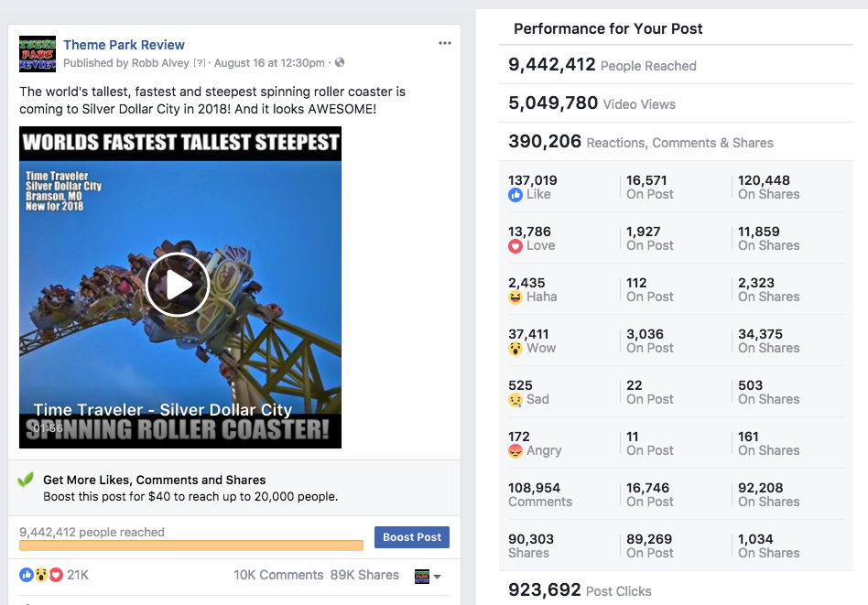The image size is (868, 605).
Task: Click '2,323 On Shares' in the Haha row
Action: [768, 289]
